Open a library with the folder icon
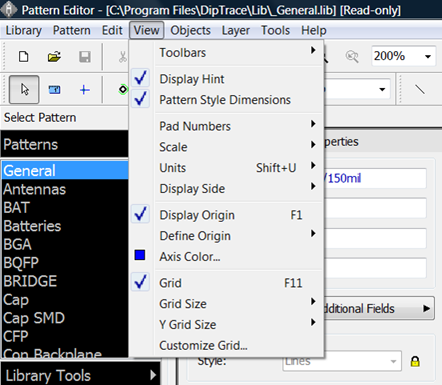Screen dimensions: 442x385 pos(54,57)
